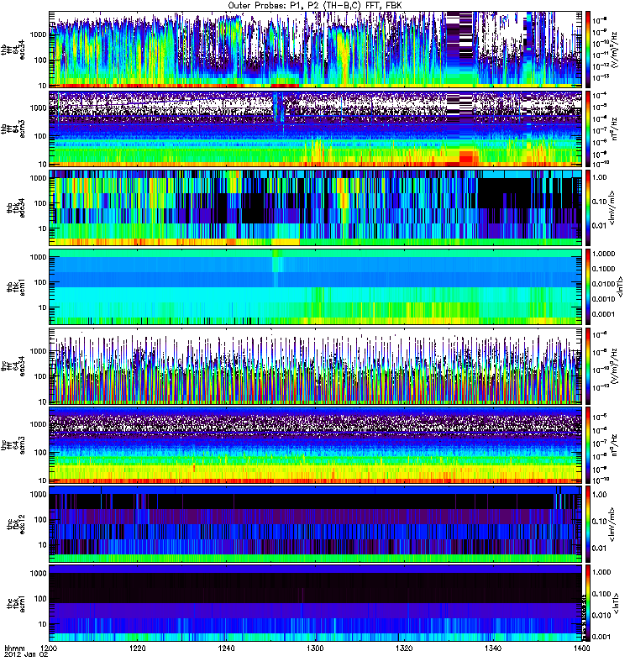
Task: Select the thc fff scm3 spectrogram panel
Action: 315,444
